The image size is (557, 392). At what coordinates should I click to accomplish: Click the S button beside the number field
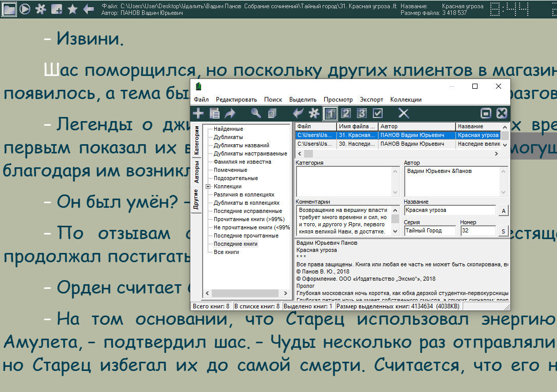(x=503, y=231)
